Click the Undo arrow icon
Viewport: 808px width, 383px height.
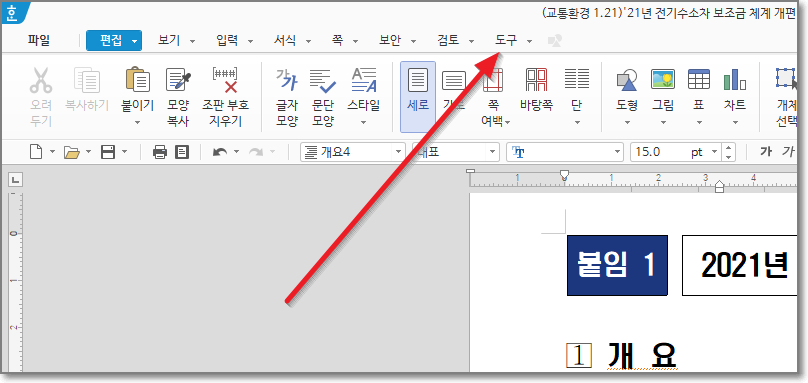coord(220,152)
